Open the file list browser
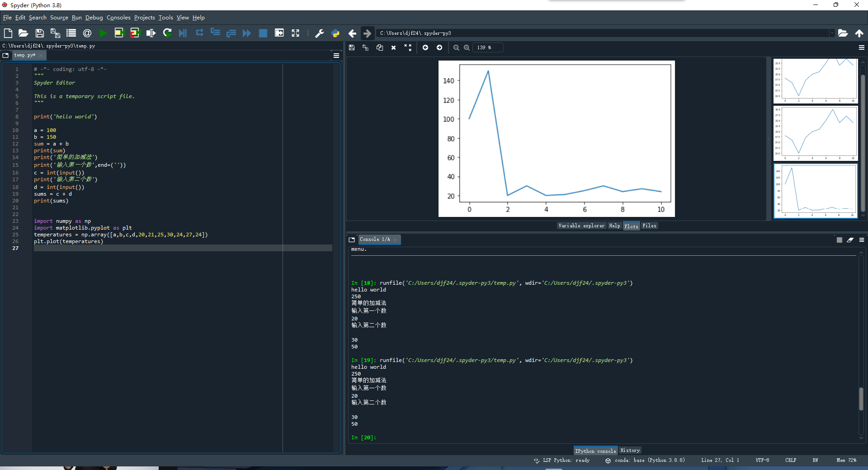 click(71, 33)
